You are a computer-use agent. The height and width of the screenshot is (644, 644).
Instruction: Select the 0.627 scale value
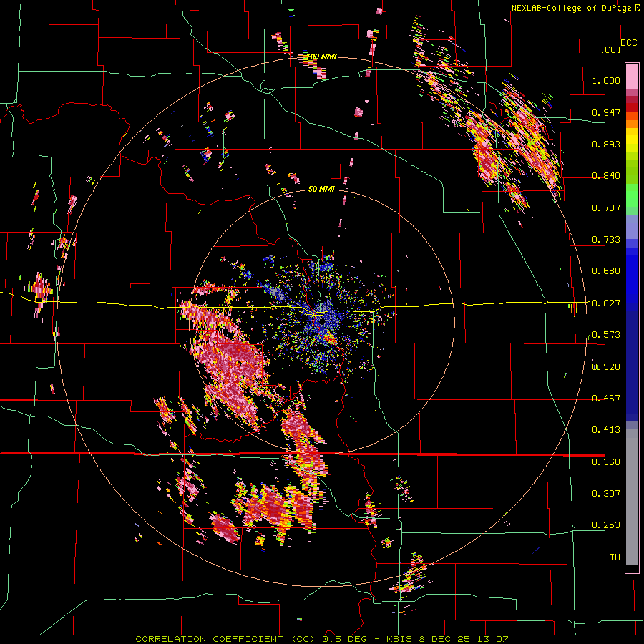point(606,303)
